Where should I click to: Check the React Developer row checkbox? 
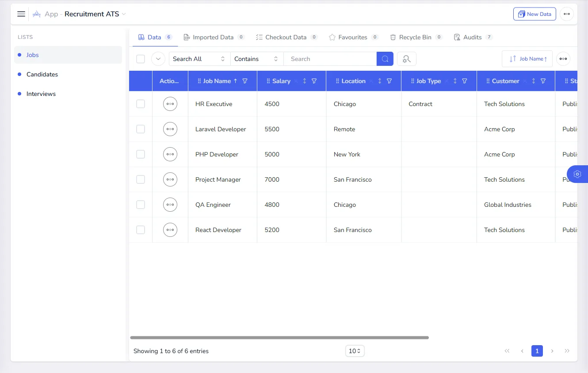(141, 230)
